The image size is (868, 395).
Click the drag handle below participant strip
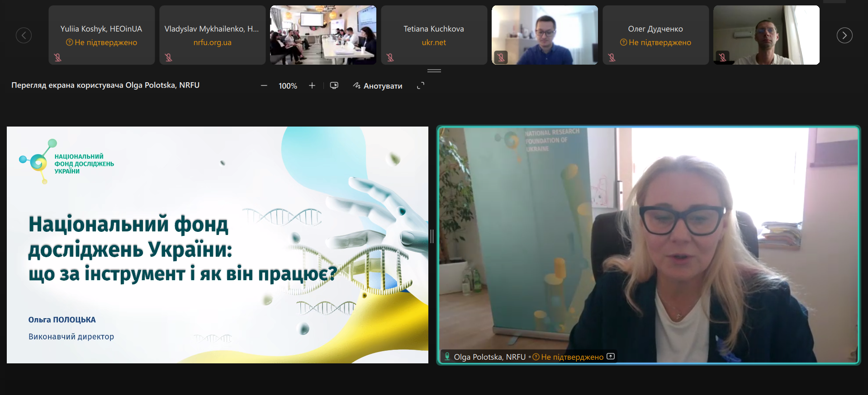point(434,71)
